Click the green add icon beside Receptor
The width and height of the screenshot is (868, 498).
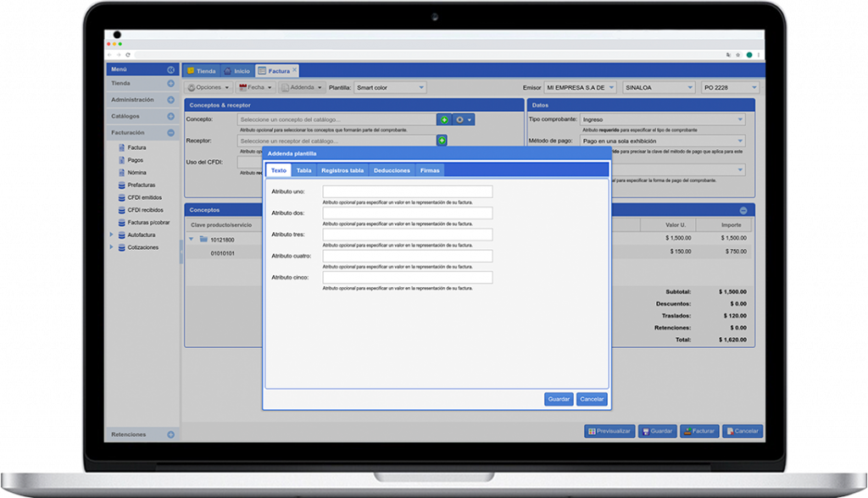click(x=442, y=141)
